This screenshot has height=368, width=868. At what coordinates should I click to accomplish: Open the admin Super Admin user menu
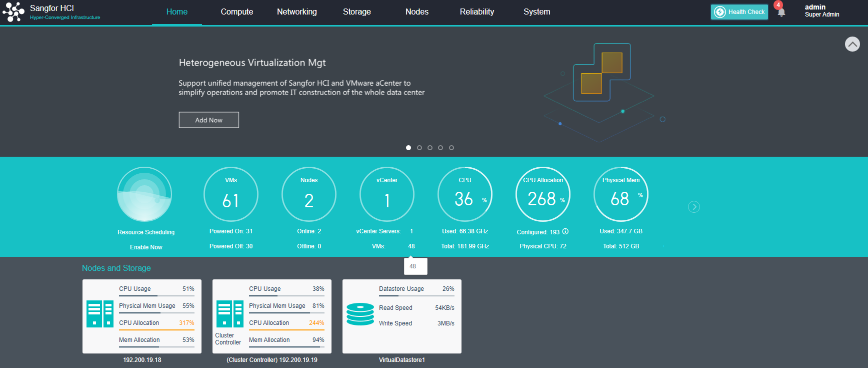click(821, 11)
